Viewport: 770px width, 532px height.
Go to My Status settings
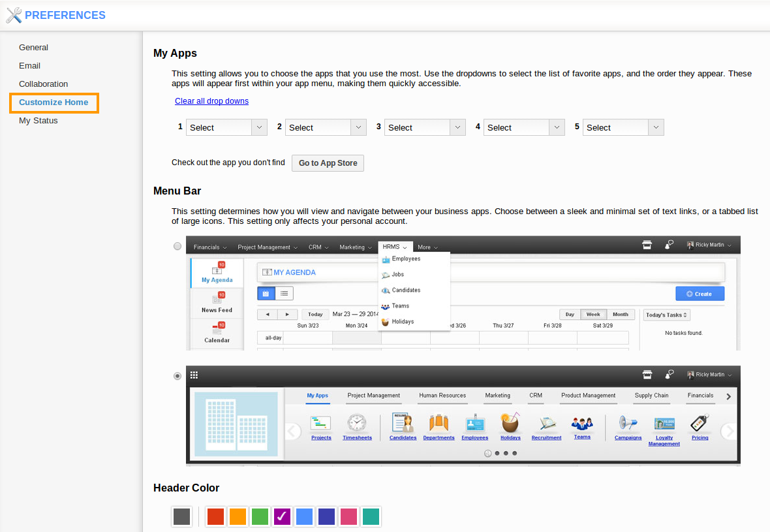coord(38,121)
